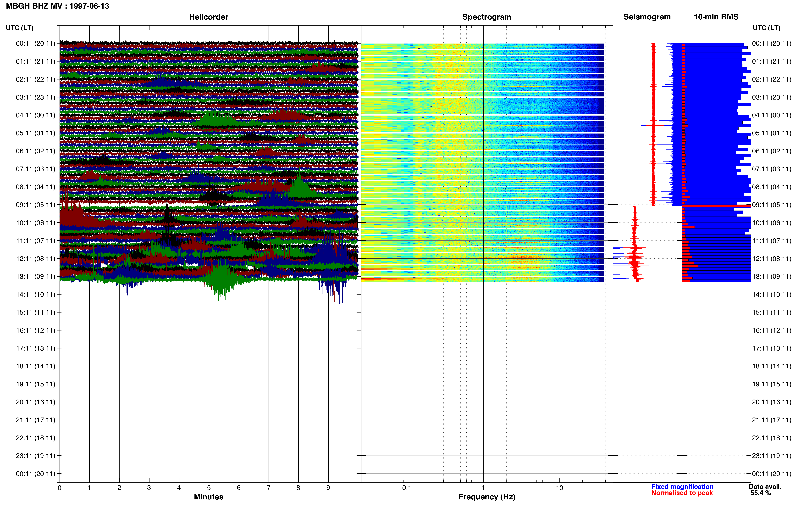Click left time label '09:11 (05:11)'
This screenshot has width=812, height=508.
coord(36,205)
